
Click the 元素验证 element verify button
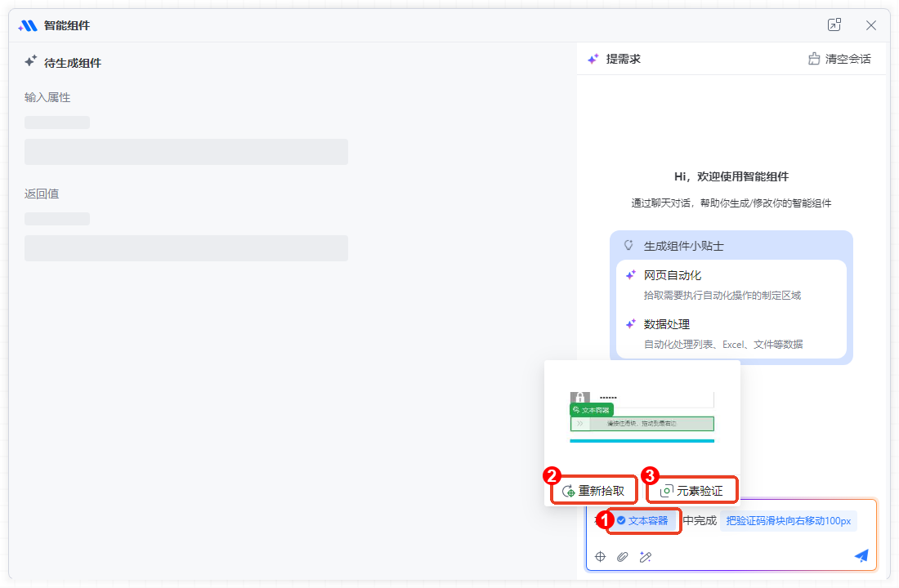pyautogui.click(x=691, y=491)
